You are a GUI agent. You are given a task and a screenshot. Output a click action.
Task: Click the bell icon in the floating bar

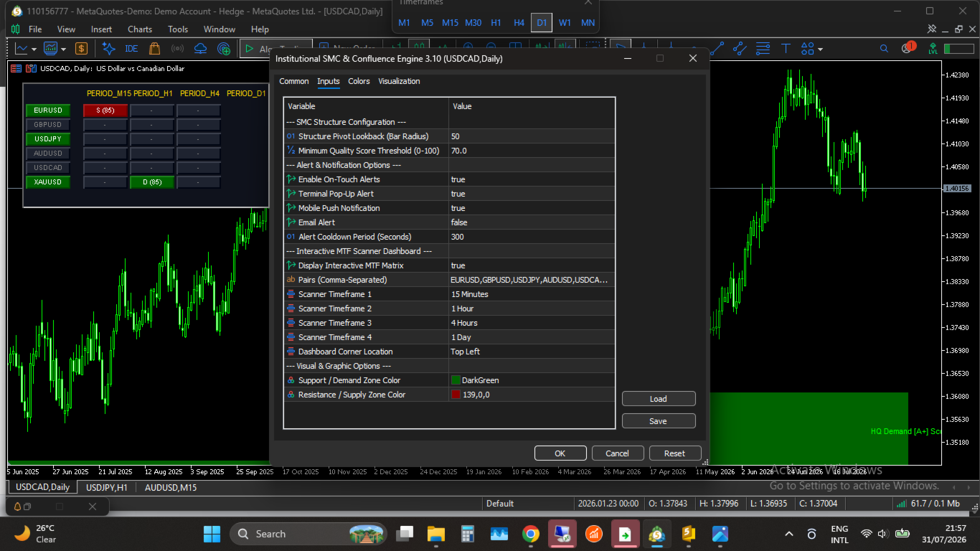(x=18, y=507)
